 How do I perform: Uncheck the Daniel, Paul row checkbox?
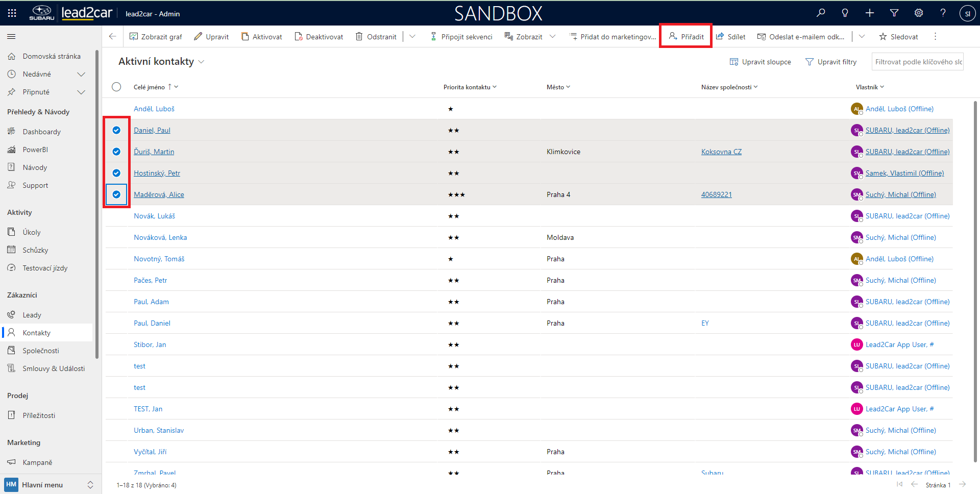point(116,130)
